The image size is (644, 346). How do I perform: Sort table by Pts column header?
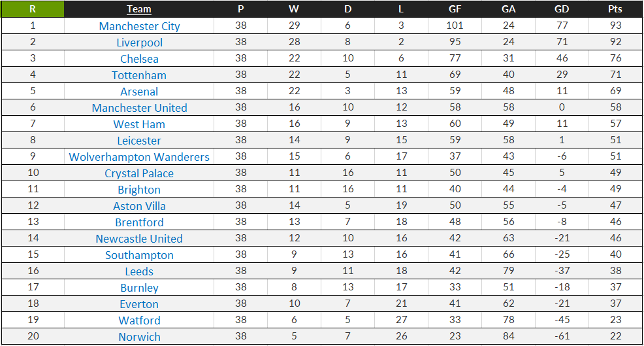615,9
